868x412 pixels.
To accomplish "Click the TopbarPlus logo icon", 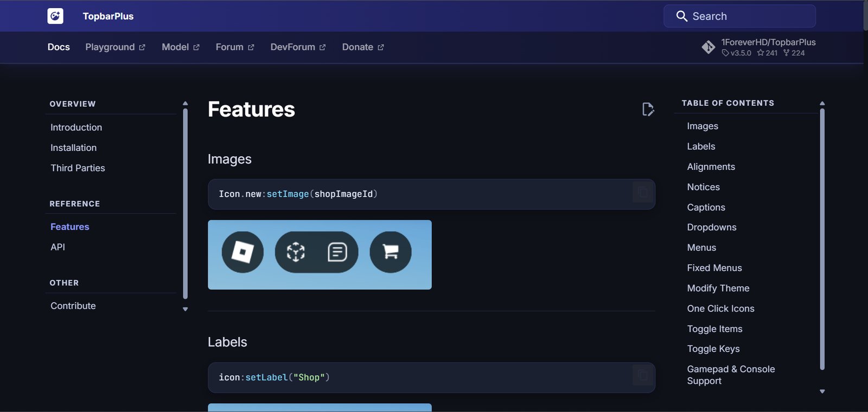I will [55, 16].
